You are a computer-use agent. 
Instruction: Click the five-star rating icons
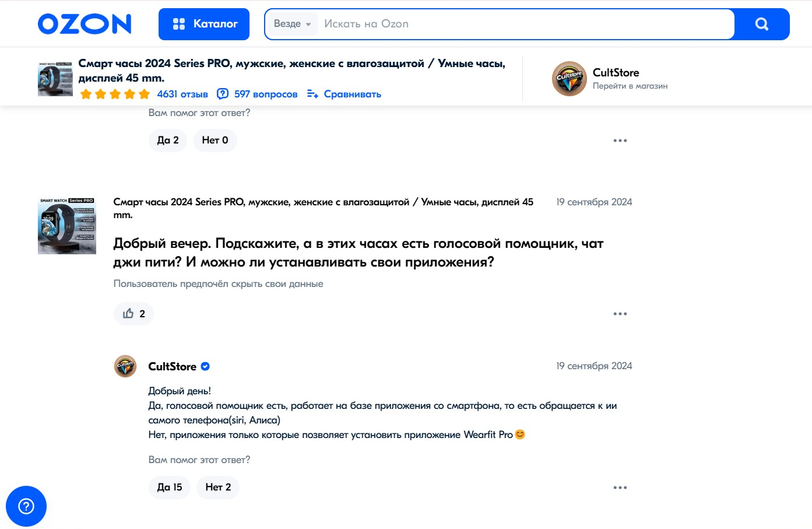[115, 94]
